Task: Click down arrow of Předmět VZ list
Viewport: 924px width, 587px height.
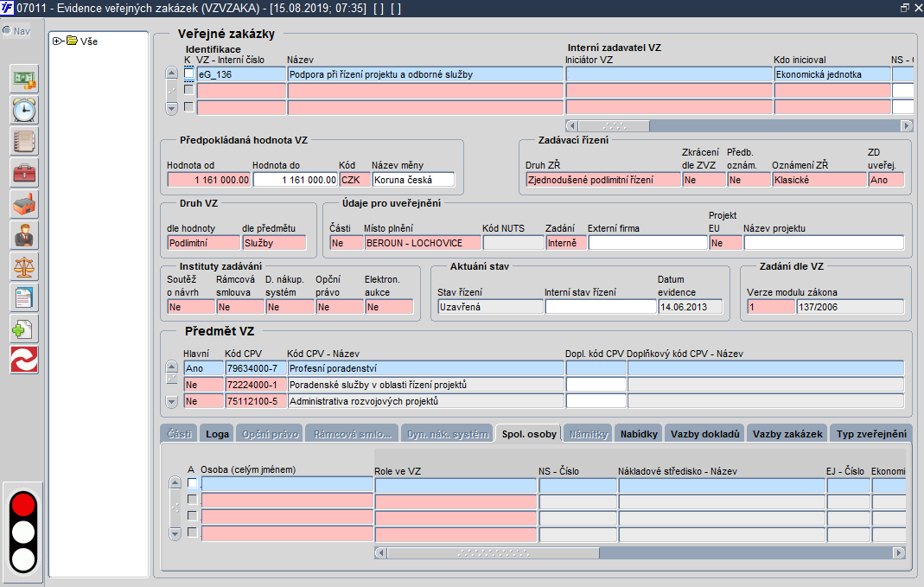Action: [x=171, y=402]
